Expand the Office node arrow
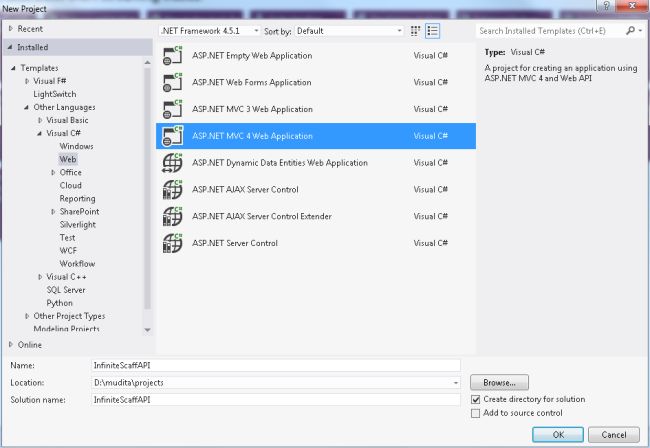The height and width of the screenshot is (448, 650). pyautogui.click(x=53, y=172)
